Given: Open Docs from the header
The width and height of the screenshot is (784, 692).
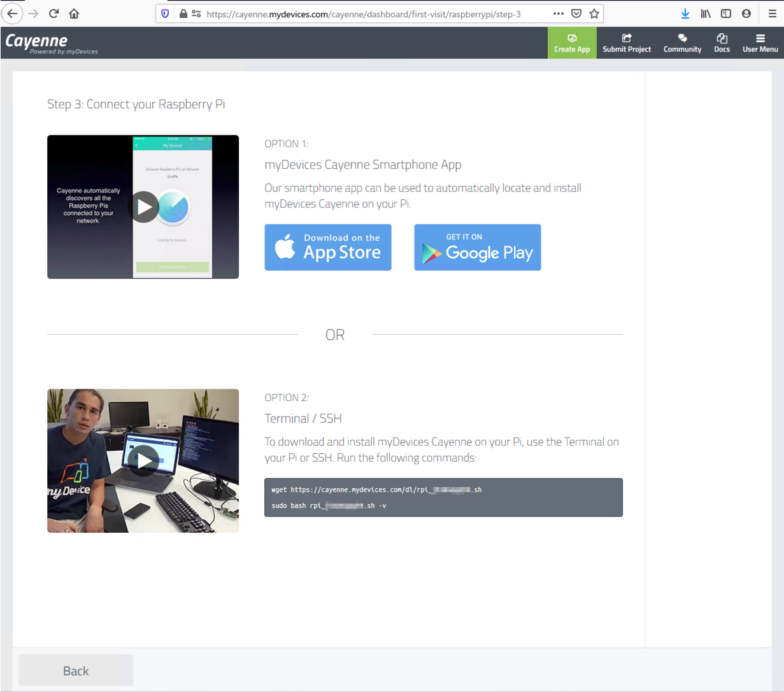Looking at the screenshot, I should tap(722, 43).
